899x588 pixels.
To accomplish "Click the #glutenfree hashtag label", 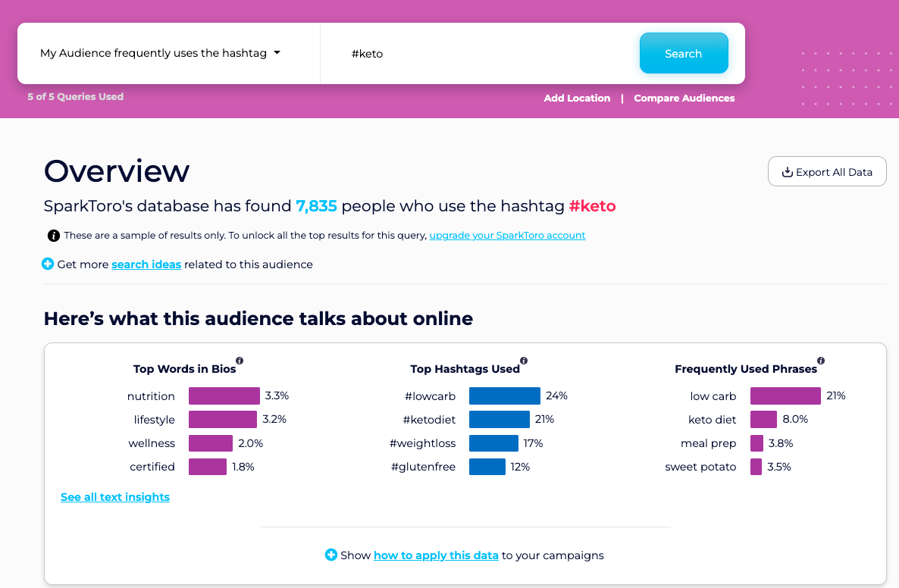I will 423,467.
